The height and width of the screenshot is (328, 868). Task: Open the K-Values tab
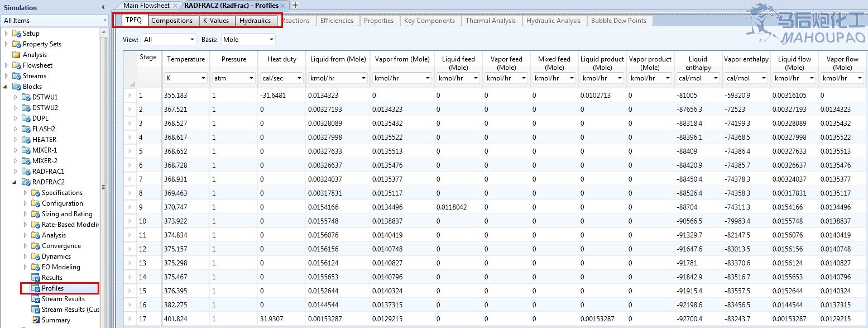click(x=216, y=21)
